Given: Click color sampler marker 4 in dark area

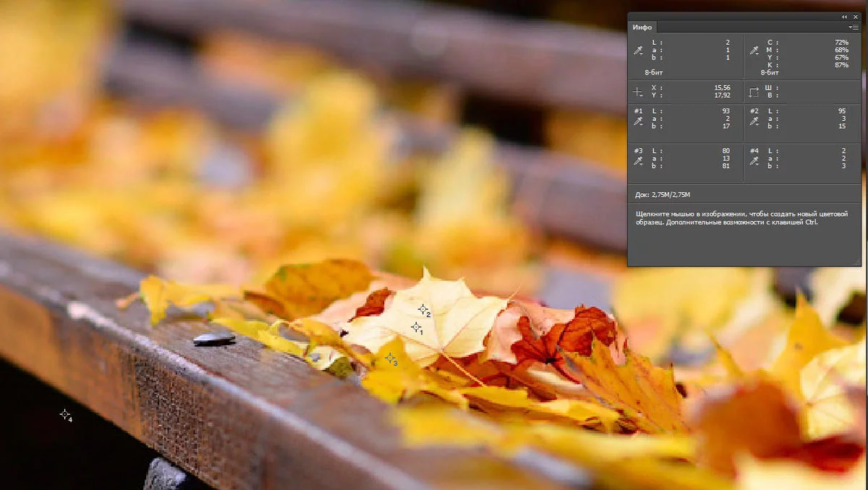Looking at the screenshot, I should (65, 414).
